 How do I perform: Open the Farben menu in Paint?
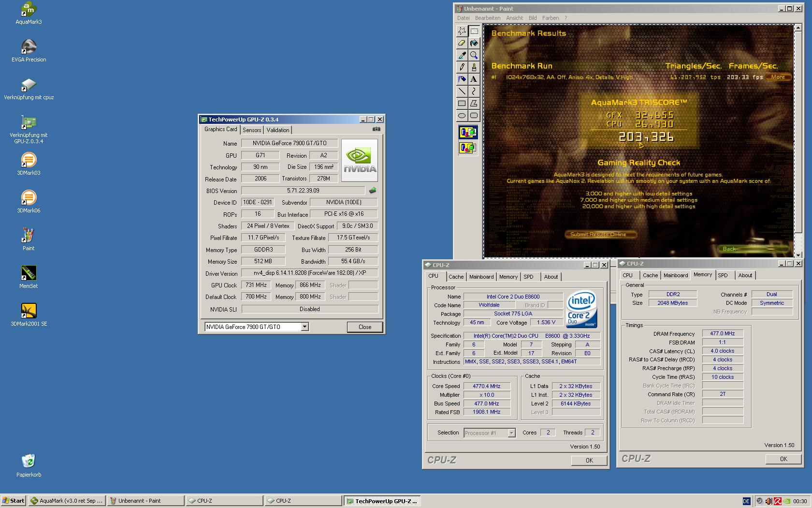point(551,18)
